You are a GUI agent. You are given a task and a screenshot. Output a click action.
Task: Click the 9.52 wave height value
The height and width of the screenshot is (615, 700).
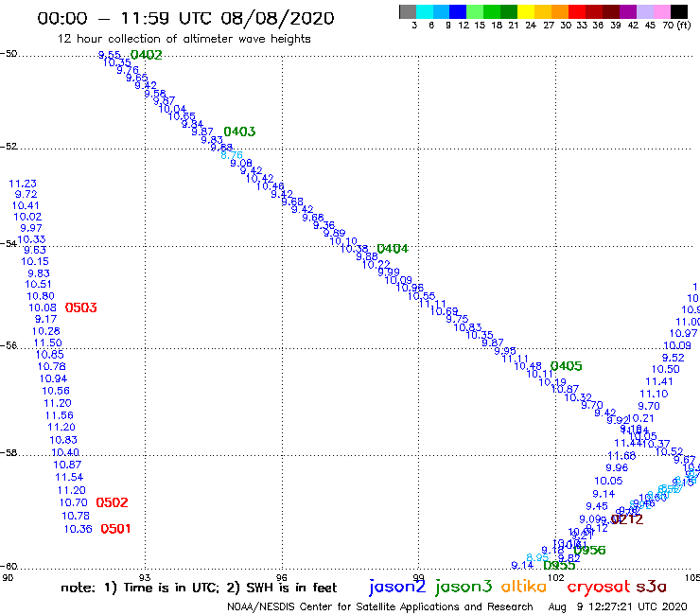(x=674, y=358)
